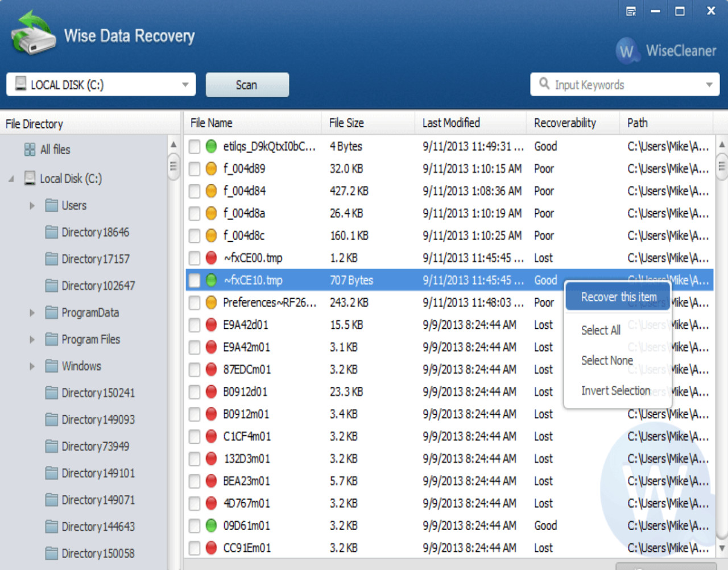Select Directory73949 in the tree
Image resolution: width=728 pixels, height=570 pixels.
tap(96, 447)
